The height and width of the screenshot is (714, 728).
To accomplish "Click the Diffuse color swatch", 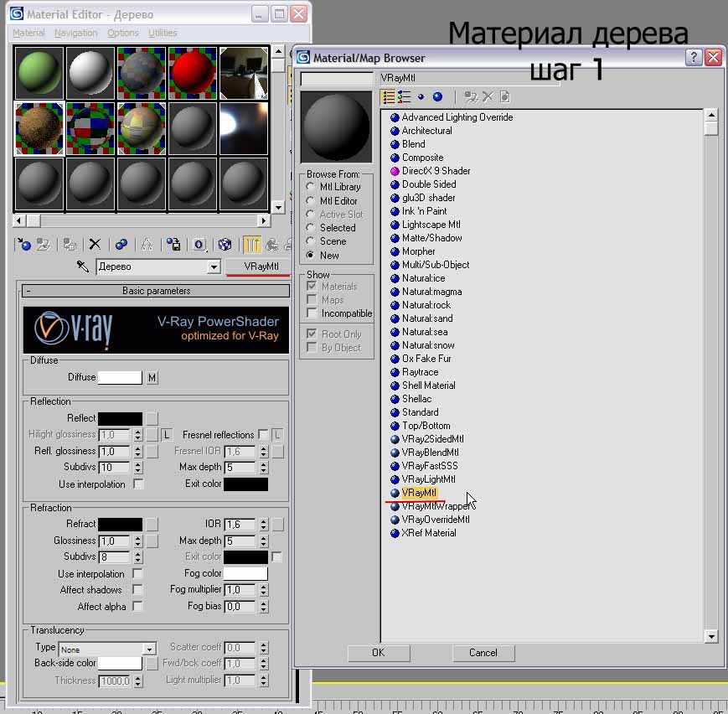I will [120, 378].
